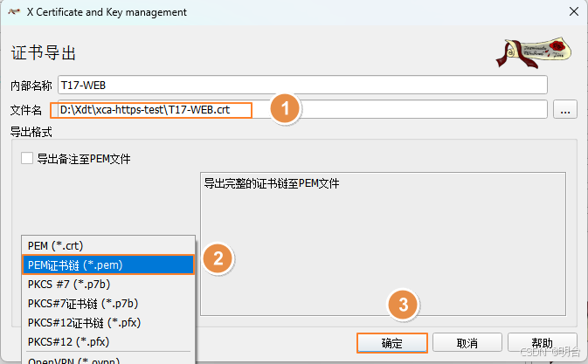Click the description text 导出完整的证书链至PEM文件
This screenshot has height=364, width=588.
272,183
